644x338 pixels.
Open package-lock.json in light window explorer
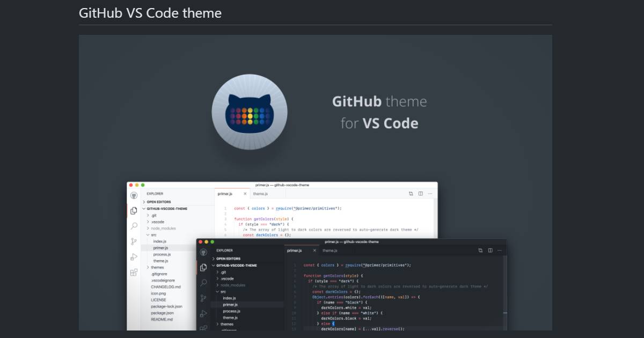166,306
